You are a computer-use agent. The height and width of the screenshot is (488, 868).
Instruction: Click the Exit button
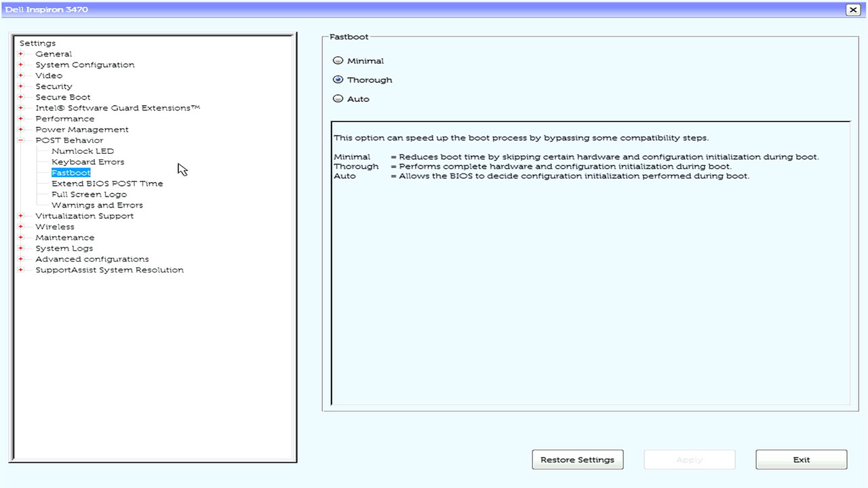coord(801,460)
